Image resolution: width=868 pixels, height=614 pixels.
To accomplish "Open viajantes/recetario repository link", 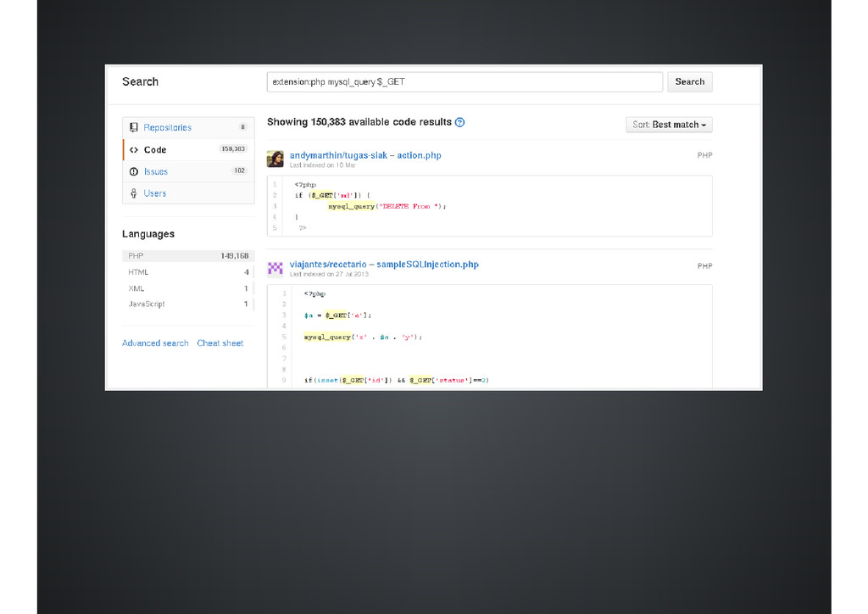I will (x=328, y=265).
